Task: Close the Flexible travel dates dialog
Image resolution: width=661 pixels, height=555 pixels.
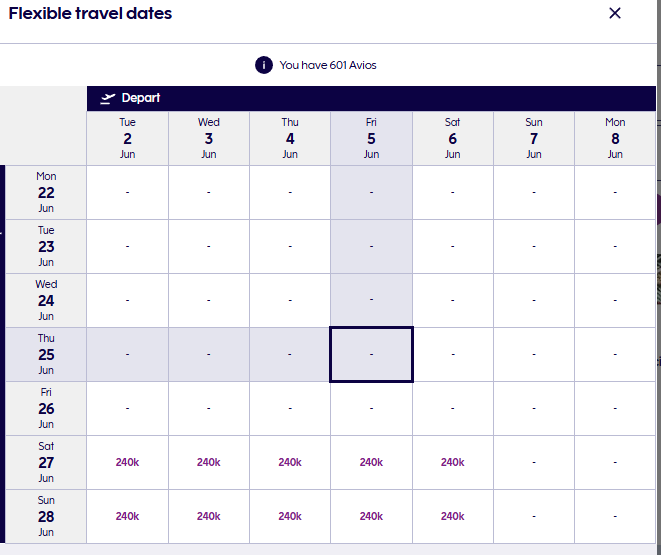Action: coord(615,13)
